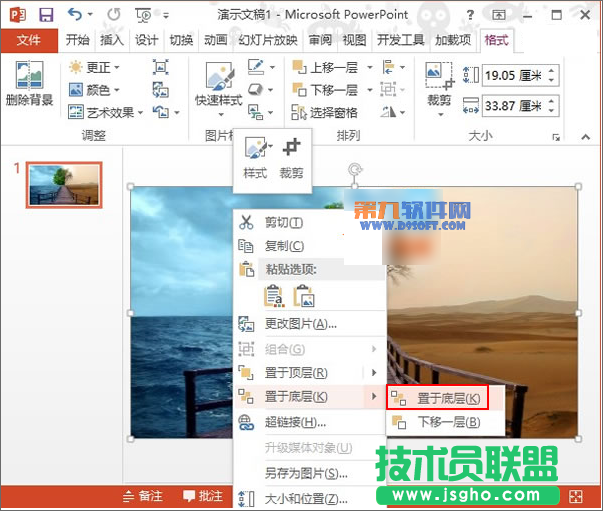This screenshot has width=603, height=511.
Task: Open the Selection Pane
Action: pyautogui.click(x=324, y=112)
